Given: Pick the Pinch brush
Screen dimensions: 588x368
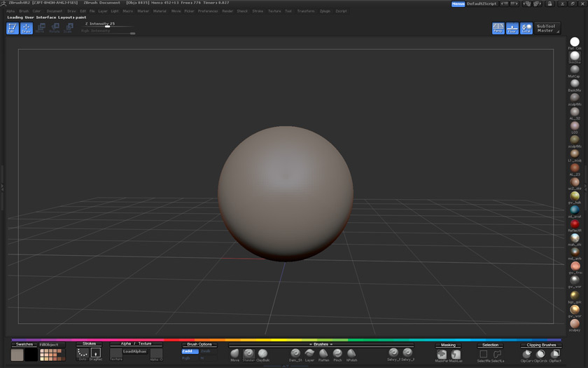Looking at the screenshot, I should 337,353.
